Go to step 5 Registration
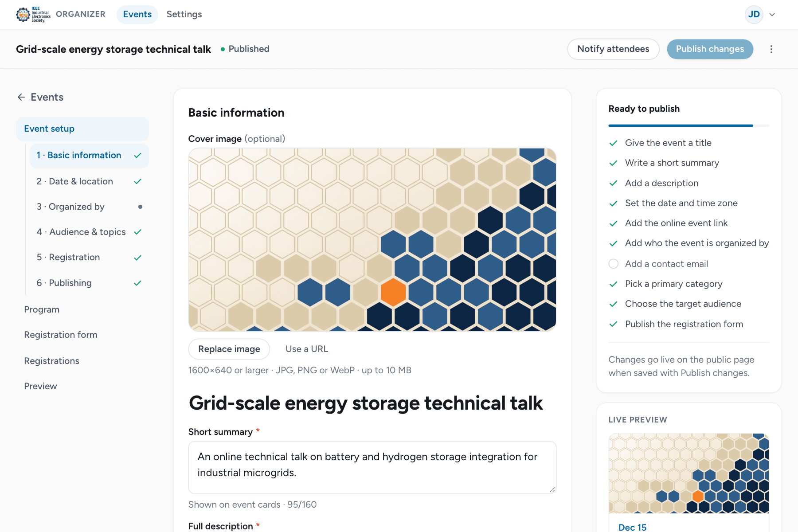 pos(89,257)
